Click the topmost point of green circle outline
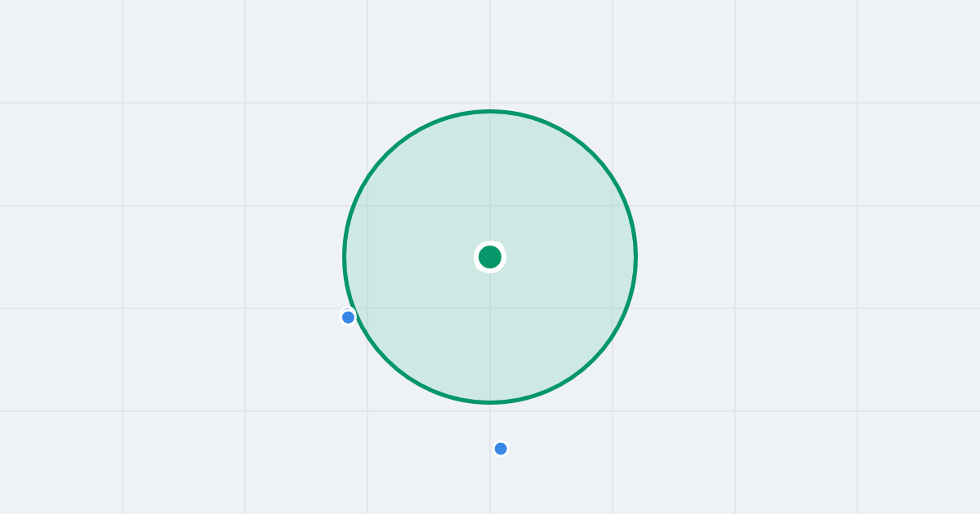 [x=490, y=111]
